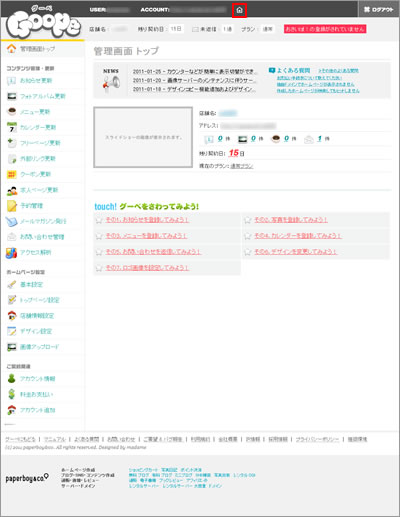Click the その他のよくある質問 link
This screenshot has width=400, height=517.
coord(338,71)
